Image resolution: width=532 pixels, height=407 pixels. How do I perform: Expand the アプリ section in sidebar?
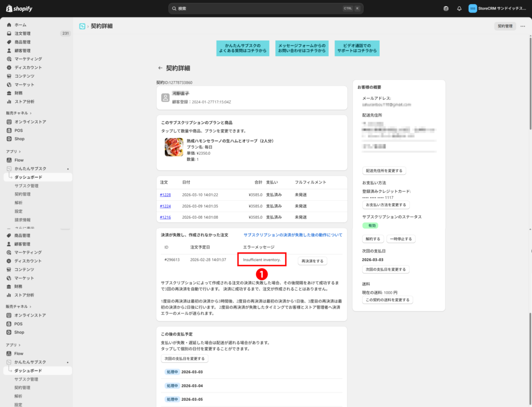coord(21,151)
